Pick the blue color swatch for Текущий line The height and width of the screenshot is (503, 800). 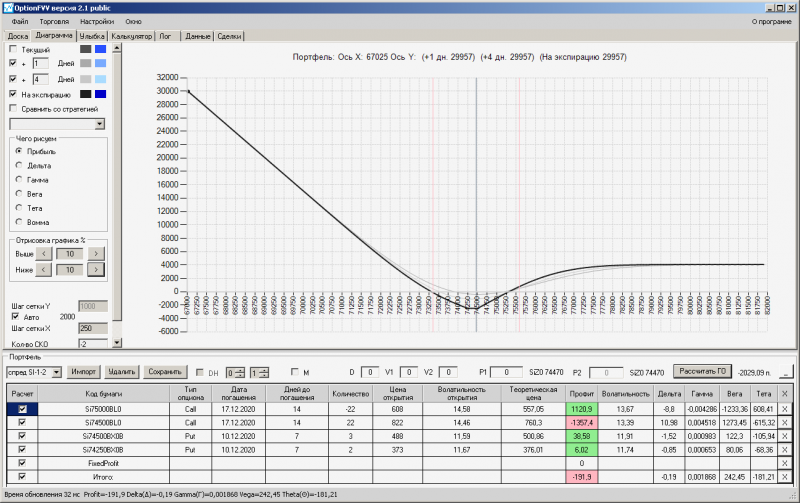[101, 49]
